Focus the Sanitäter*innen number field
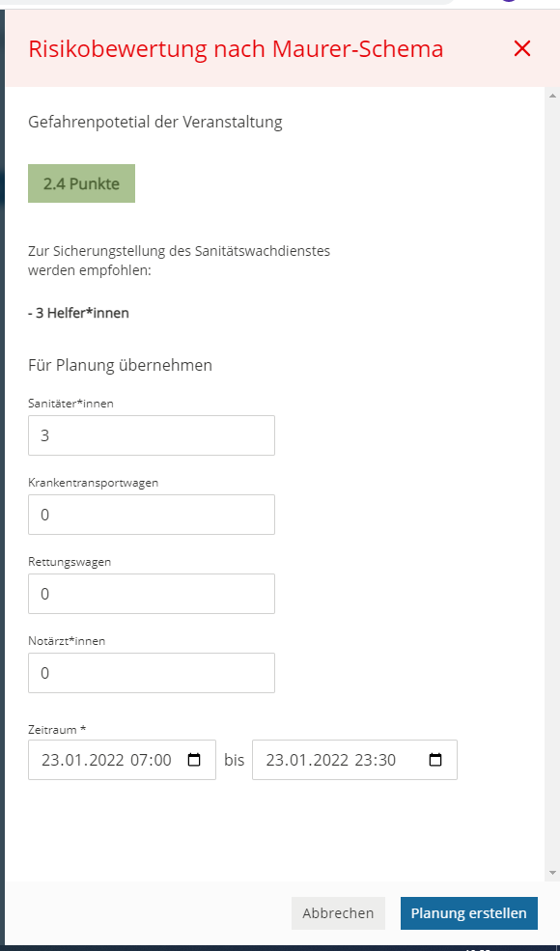Viewport: 560px width, 951px height. tap(151, 435)
